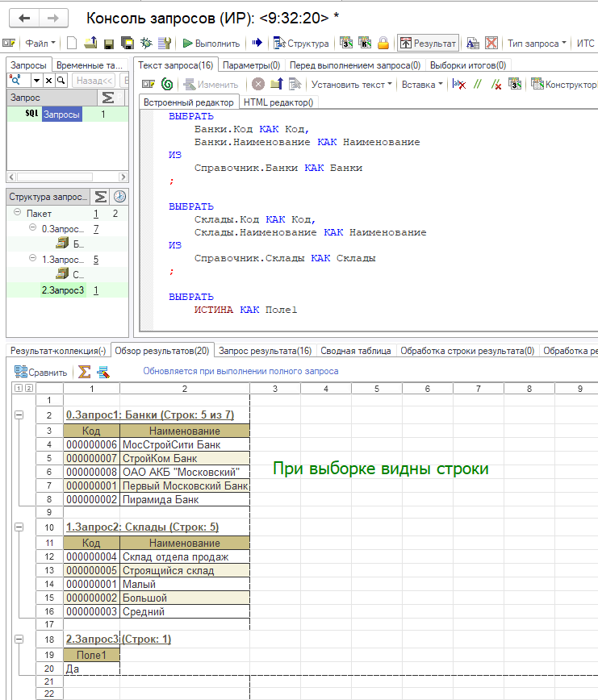Image resolution: width=598 pixels, height=700 pixels.
Task: Select the 2.Запрос3 tree item
Action: pyautogui.click(x=63, y=290)
